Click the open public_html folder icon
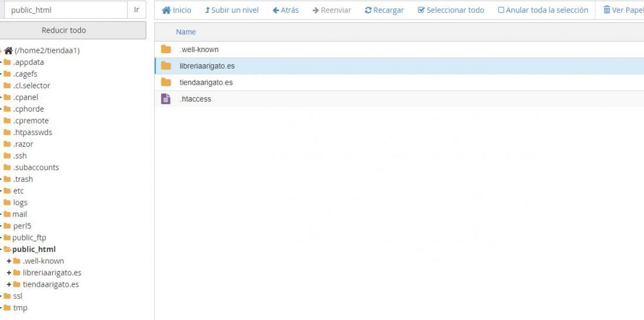Screen dimensions: 644x320 click(x=8, y=249)
